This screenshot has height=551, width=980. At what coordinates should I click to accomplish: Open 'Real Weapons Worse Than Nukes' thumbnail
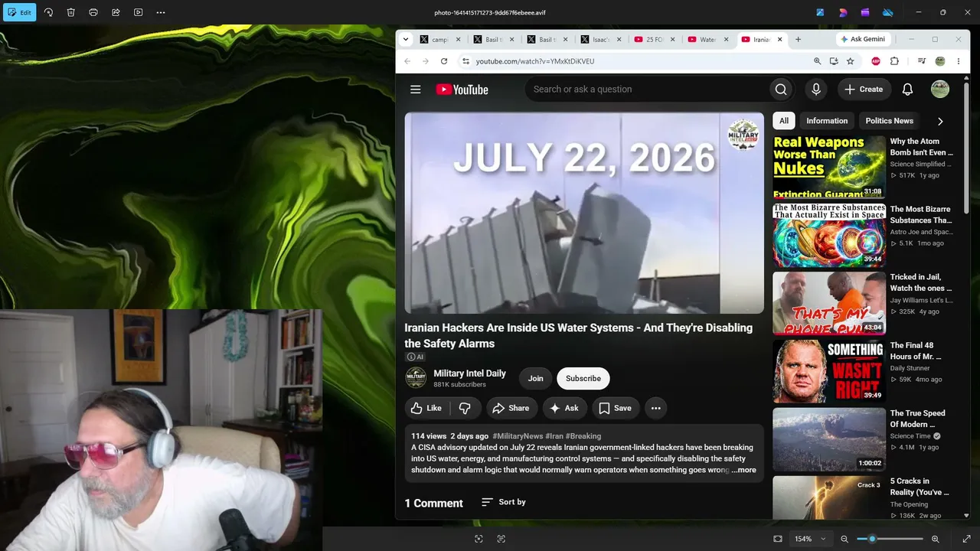(829, 167)
